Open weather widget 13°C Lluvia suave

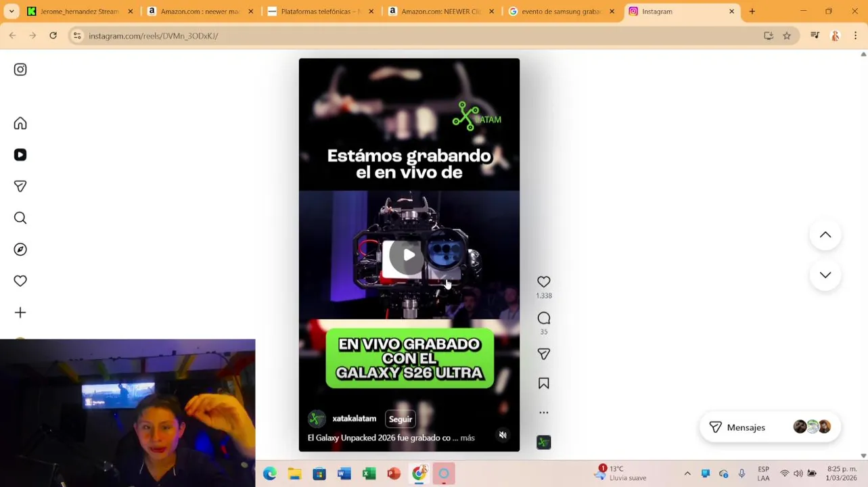point(621,473)
